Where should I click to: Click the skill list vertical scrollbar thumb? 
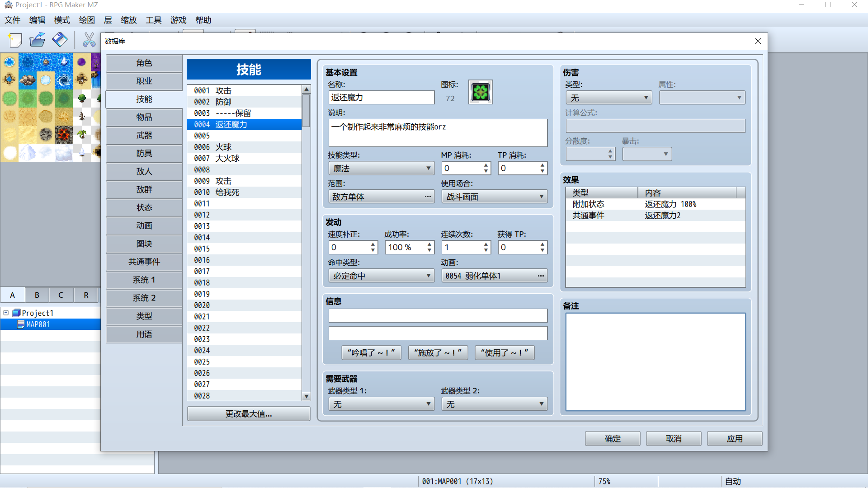pyautogui.click(x=306, y=110)
